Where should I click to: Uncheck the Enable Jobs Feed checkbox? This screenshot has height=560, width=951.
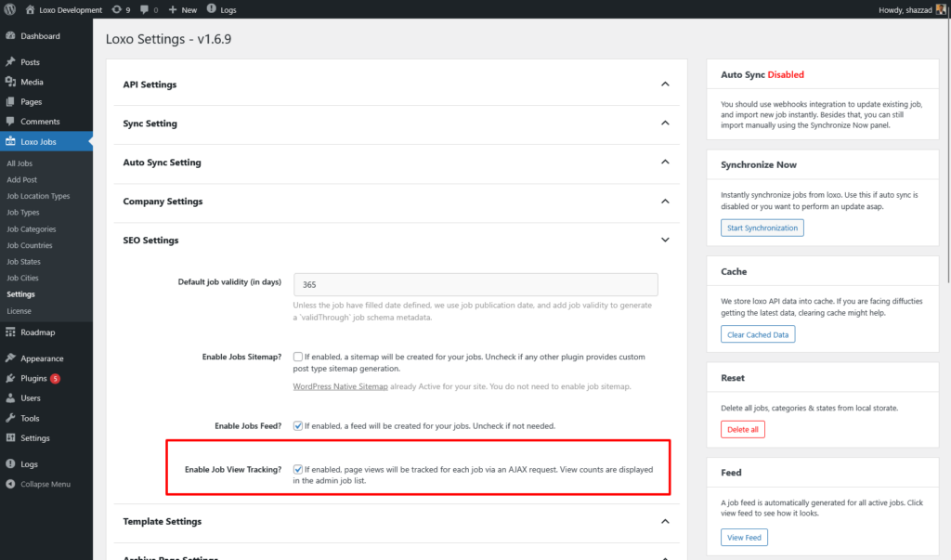pyautogui.click(x=298, y=426)
